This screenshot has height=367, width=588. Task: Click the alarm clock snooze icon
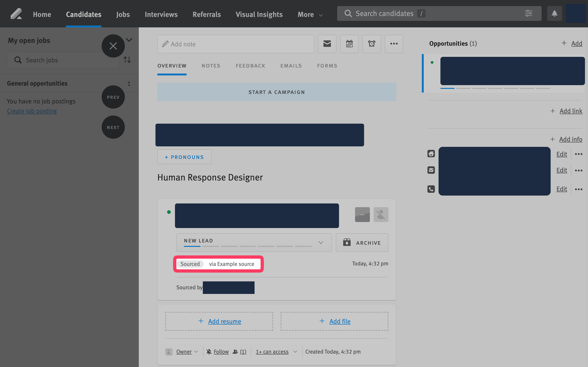click(372, 44)
